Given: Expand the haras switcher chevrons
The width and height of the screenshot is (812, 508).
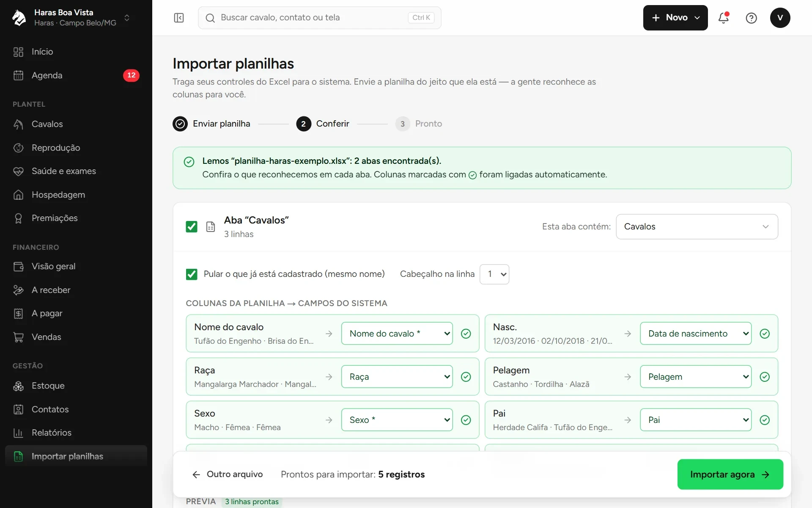Looking at the screenshot, I should click(127, 18).
